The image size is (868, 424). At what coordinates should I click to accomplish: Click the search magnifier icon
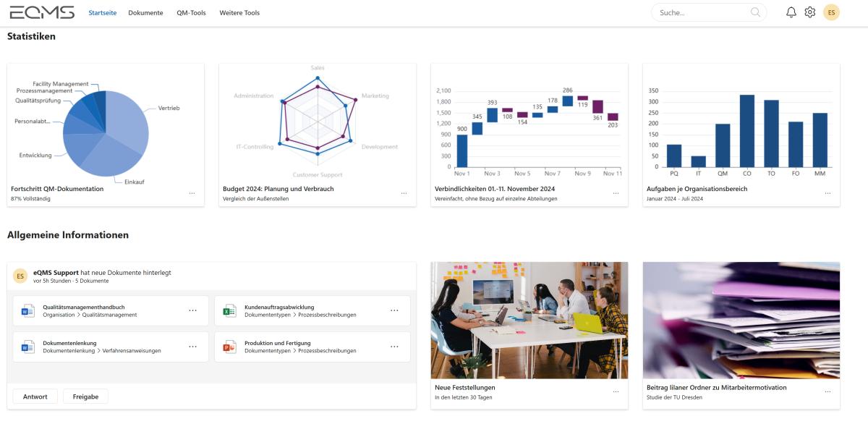[x=755, y=12]
